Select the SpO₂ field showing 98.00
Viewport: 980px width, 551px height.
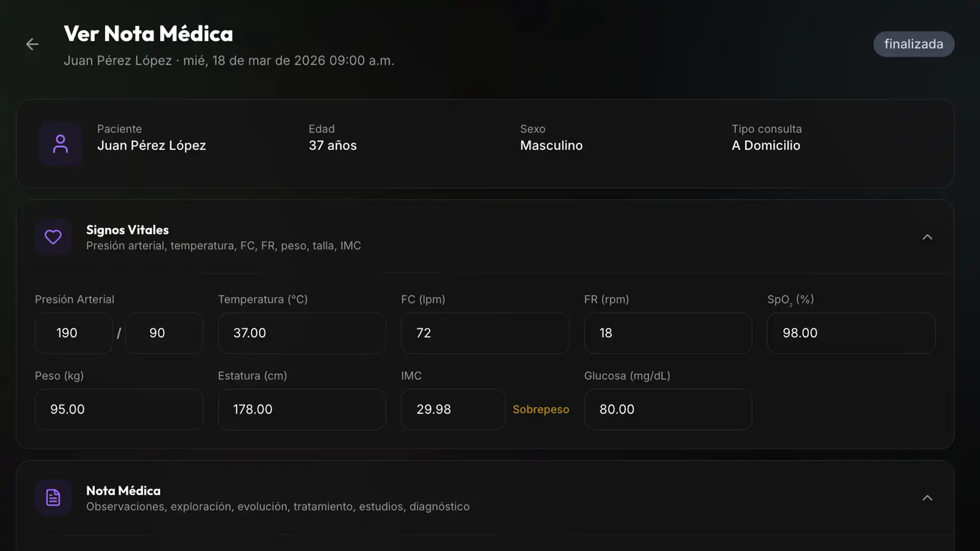851,333
